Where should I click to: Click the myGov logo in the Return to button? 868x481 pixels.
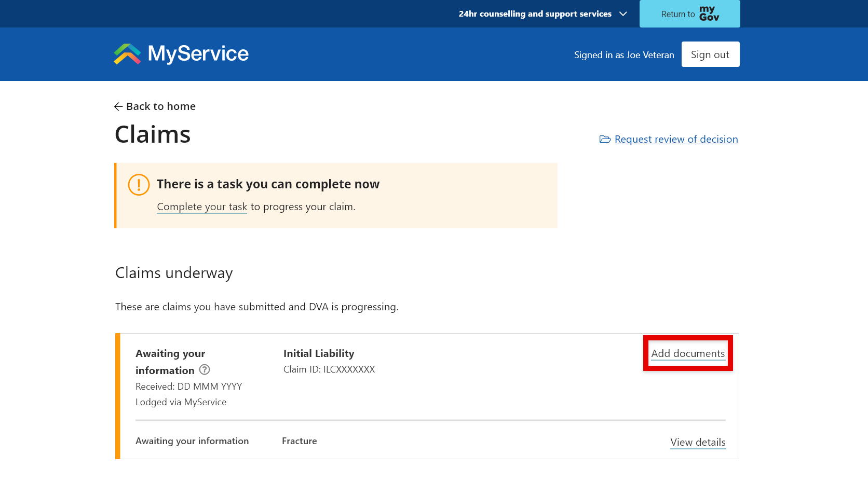pos(709,13)
